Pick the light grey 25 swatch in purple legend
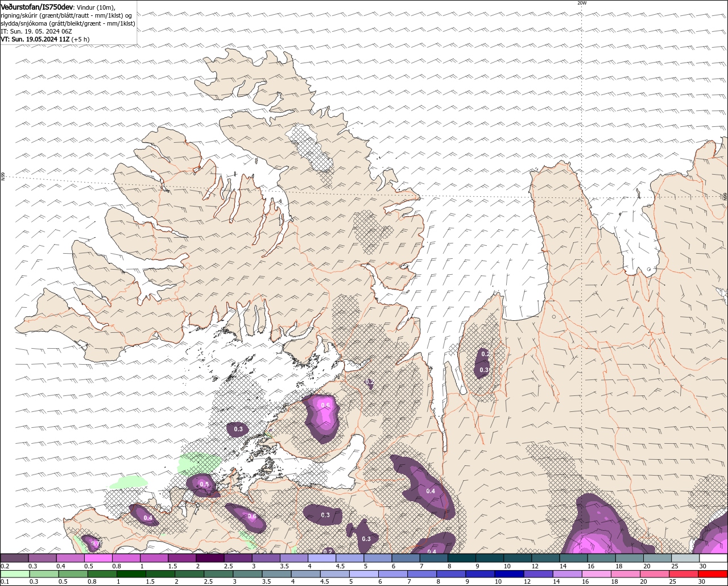The width and height of the screenshot is (728, 586). [x=685, y=558]
